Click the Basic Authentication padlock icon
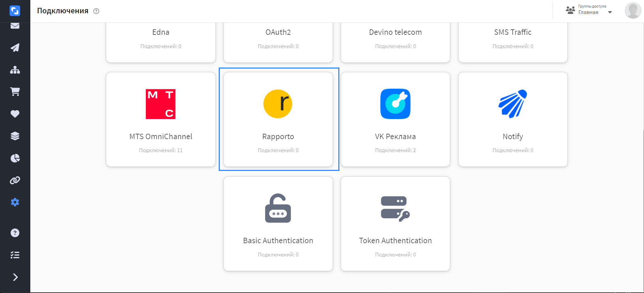This screenshot has width=644, height=293. tap(278, 208)
